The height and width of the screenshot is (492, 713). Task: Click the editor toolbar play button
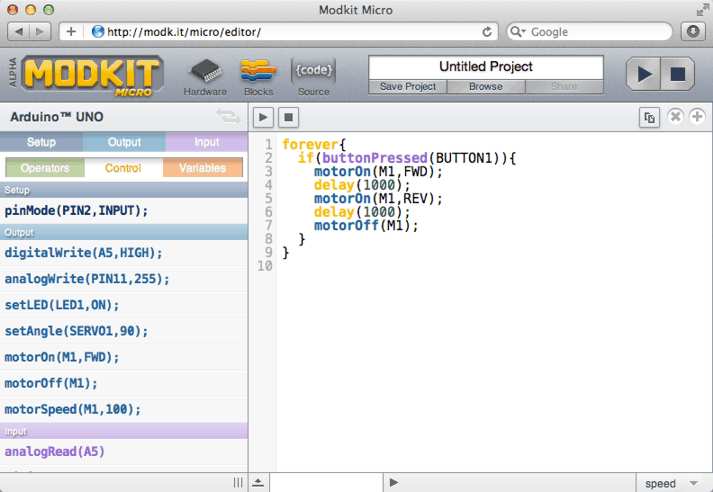tap(263, 117)
